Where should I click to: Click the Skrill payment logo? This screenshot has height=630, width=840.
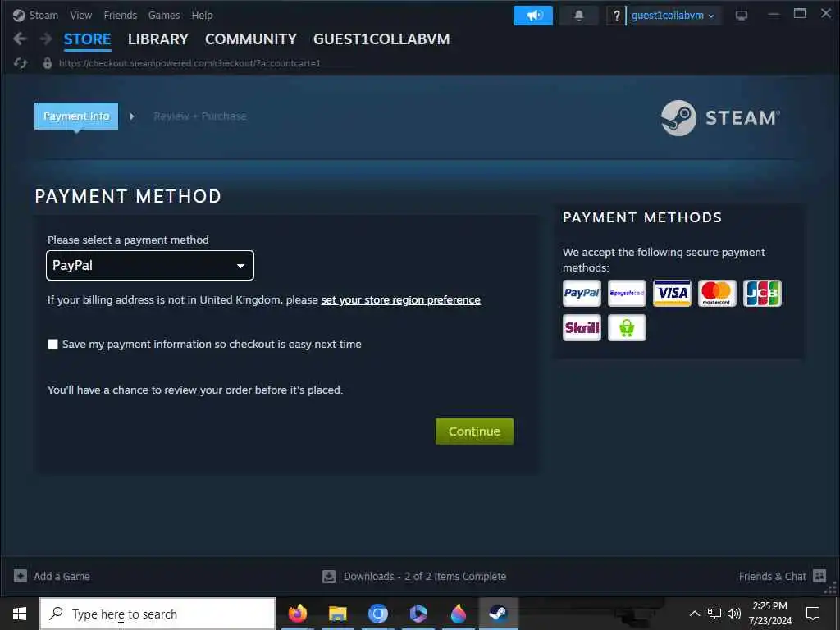[x=582, y=327]
